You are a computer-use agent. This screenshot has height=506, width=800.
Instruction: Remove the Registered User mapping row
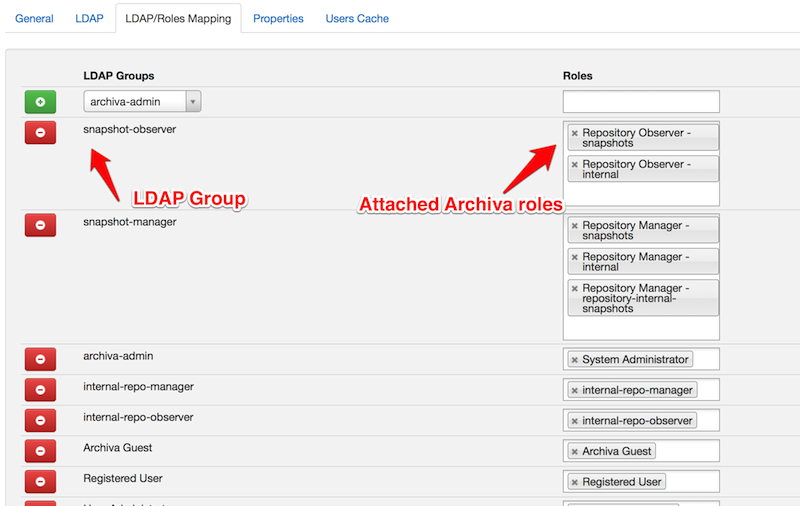[40, 482]
